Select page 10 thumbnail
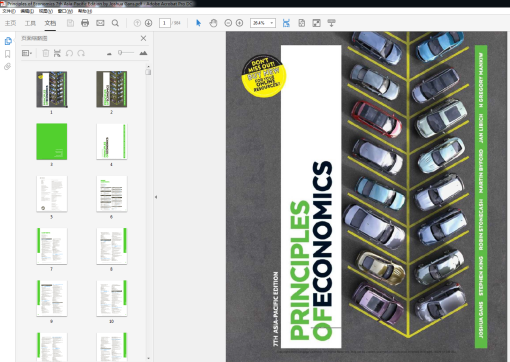 (x=112, y=298)
